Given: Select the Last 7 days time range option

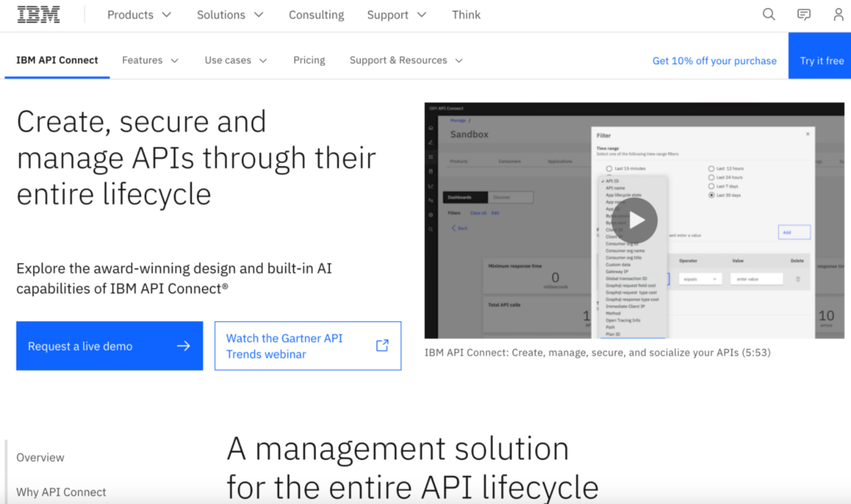Looking at the screenshot, I should pyautogui.click(x=711, y=187).
